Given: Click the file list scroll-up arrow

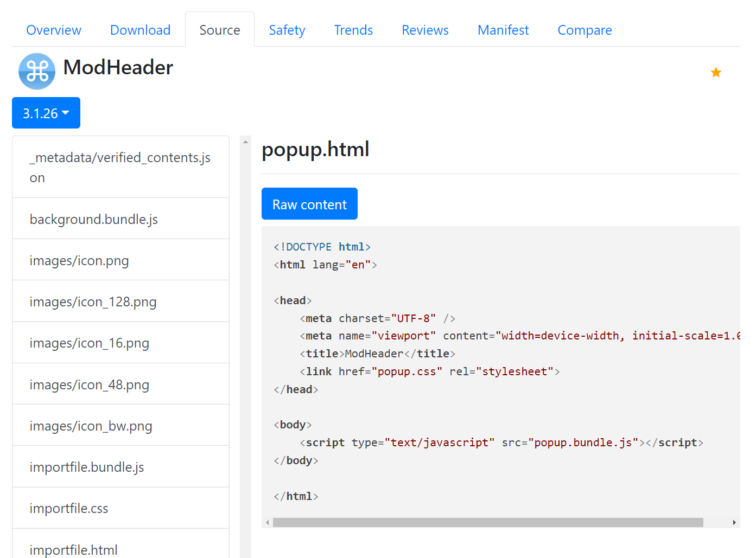Looking at the screenshot, I should coord(245,142).
